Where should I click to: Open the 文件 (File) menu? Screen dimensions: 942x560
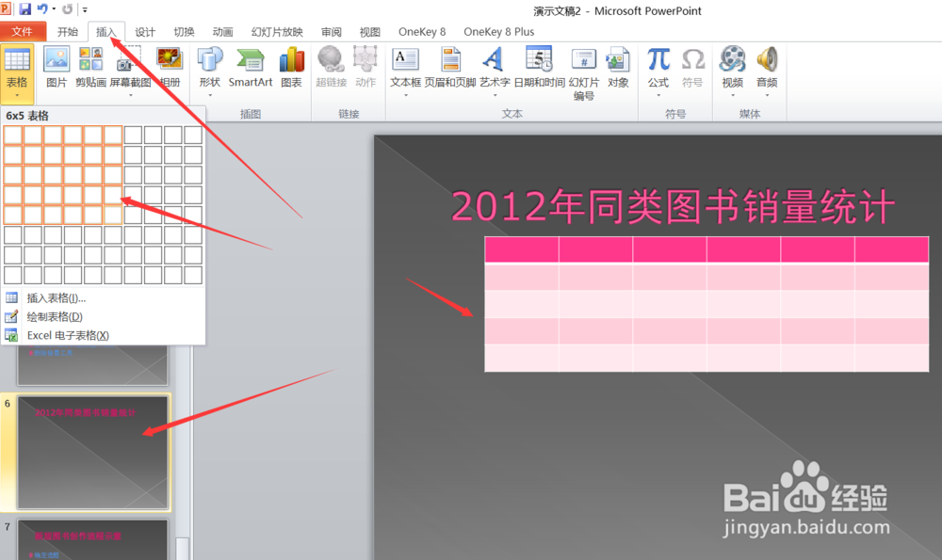24,31
